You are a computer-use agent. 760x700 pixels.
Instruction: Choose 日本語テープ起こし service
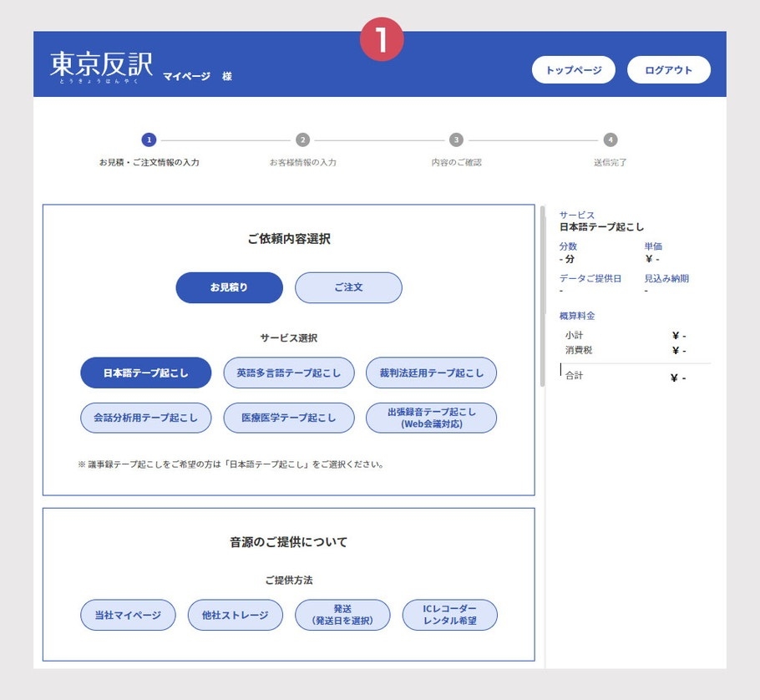(146, 373)
